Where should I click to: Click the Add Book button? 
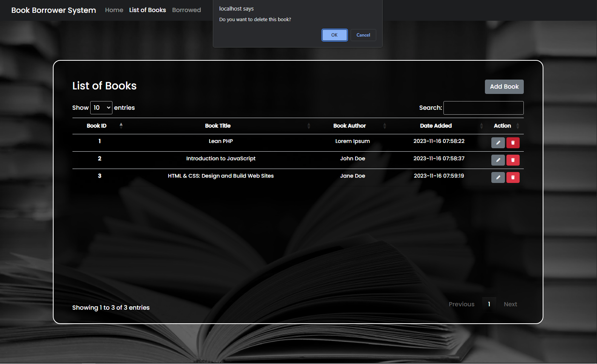pyautogui.click(x=504, y=87)
